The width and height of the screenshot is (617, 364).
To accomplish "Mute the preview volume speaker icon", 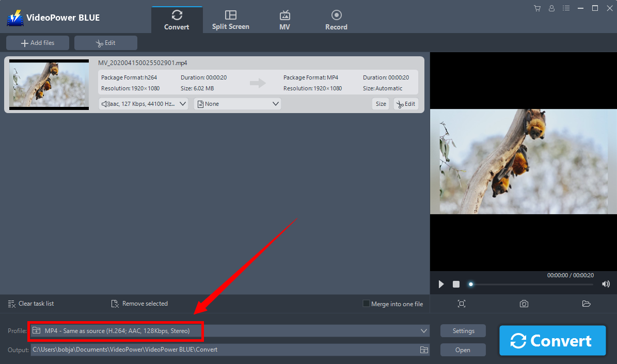I will (606, 284).
